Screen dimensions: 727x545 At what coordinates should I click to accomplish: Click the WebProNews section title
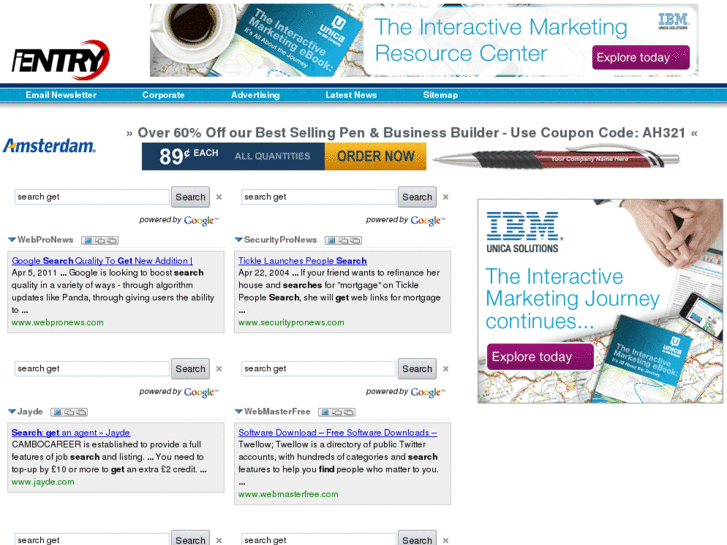pos(45,240)
